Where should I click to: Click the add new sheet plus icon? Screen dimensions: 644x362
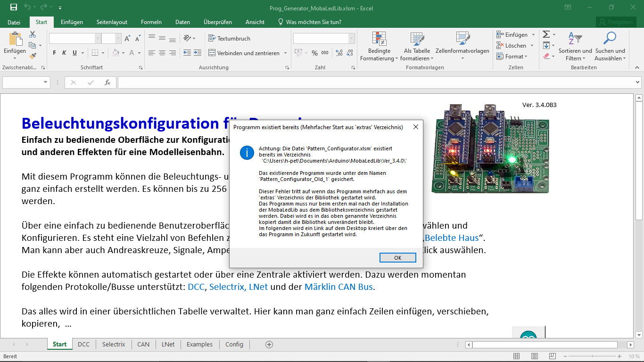(x=269, y=345)
